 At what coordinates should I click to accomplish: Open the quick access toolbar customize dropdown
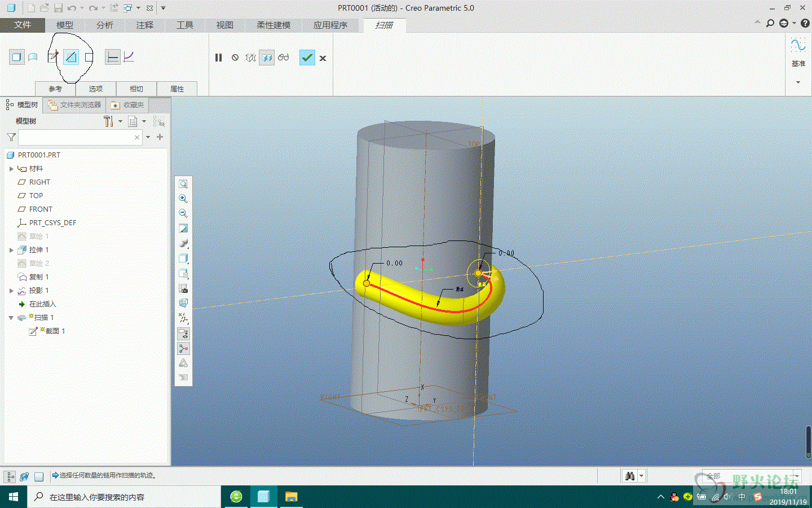click(163, 8)
